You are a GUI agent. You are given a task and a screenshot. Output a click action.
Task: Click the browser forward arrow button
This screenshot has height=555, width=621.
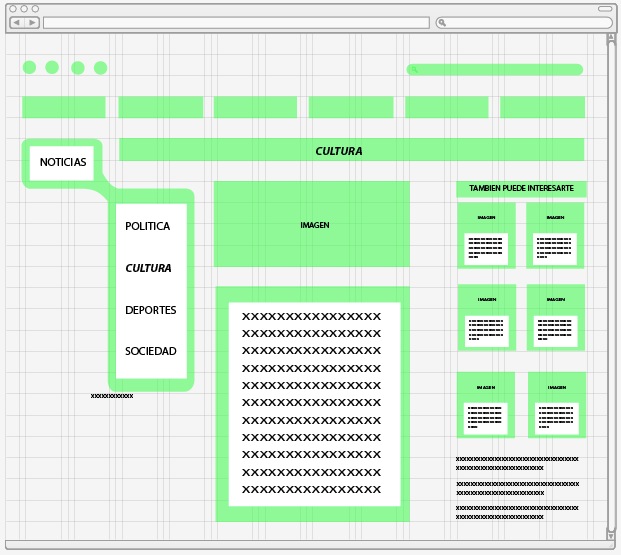click(x=32, y=22)
